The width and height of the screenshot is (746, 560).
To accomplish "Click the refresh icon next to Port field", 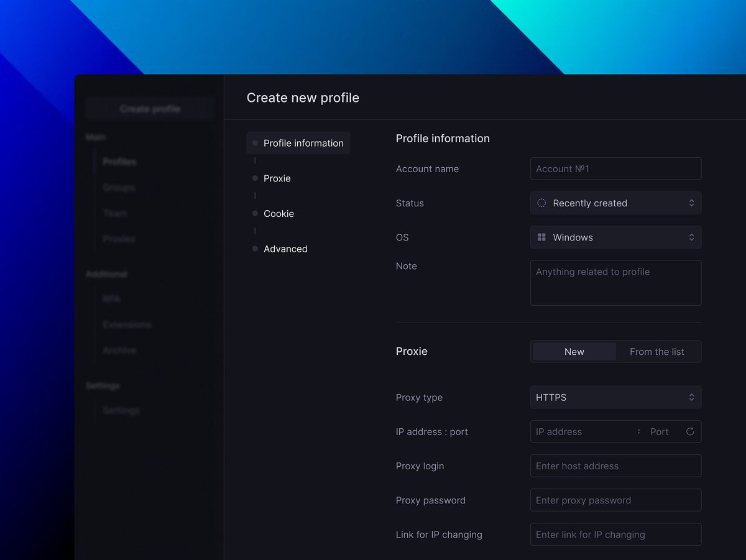I will [690, 431].
